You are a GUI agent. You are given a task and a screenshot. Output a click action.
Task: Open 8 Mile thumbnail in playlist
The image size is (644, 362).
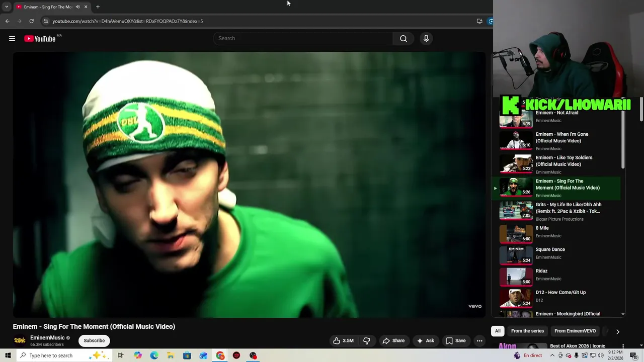pyautogui.click(x=516, y=234)
